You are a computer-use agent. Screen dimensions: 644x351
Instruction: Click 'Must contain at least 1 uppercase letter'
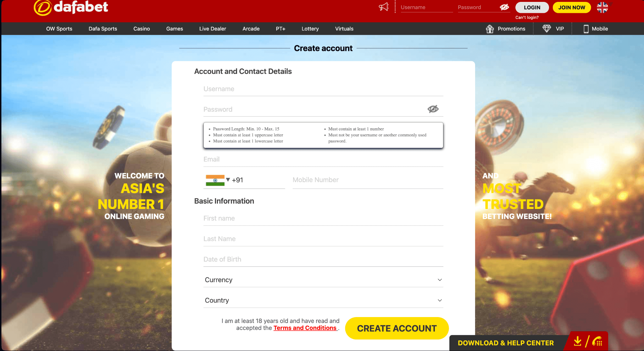click(248, 135)
